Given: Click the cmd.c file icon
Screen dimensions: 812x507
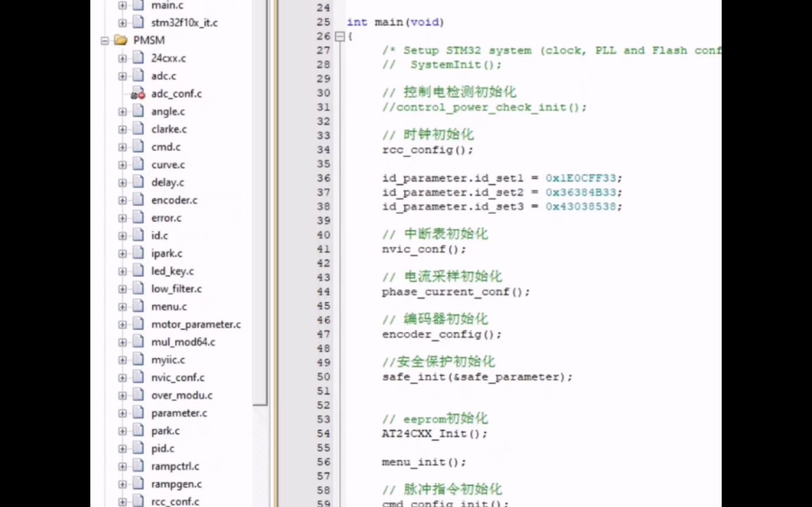Looking at the screenshot, I should 138,146.
